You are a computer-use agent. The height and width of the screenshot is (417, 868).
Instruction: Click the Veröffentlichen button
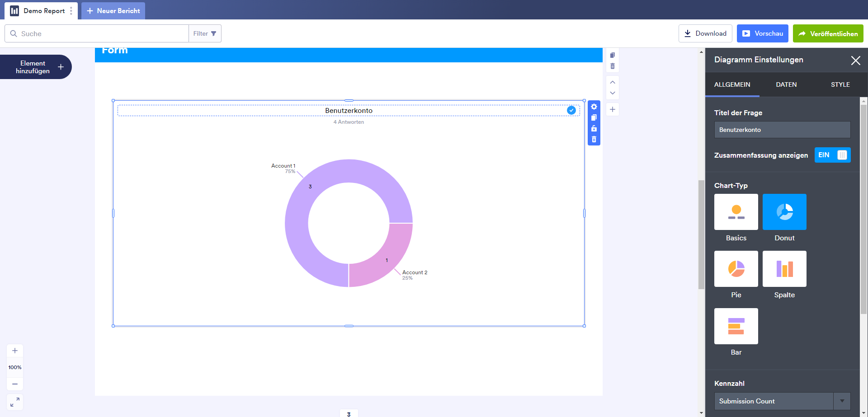tap(828, 33)
